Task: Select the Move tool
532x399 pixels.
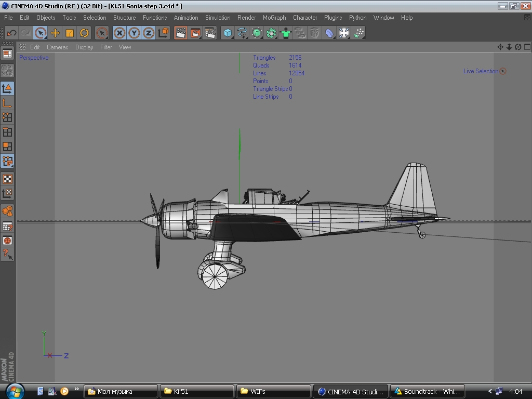Action: [55, 33]
